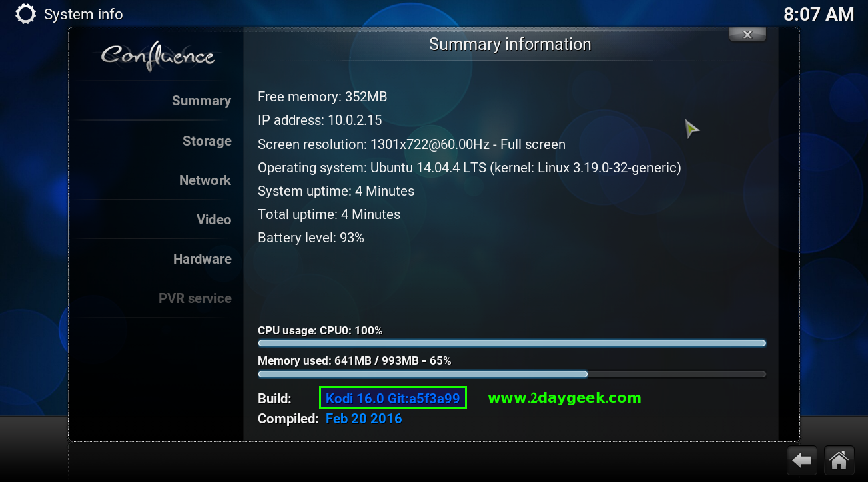The width and height of the screenshot is (868, 482).
Task: Close the system info dialog
Action: tap(747, 35)
